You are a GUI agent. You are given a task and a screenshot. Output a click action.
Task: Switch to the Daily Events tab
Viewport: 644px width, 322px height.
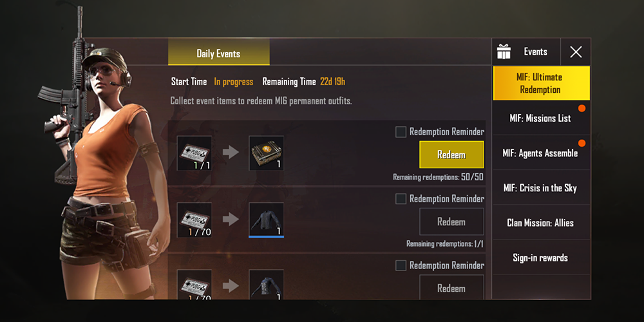218,52
